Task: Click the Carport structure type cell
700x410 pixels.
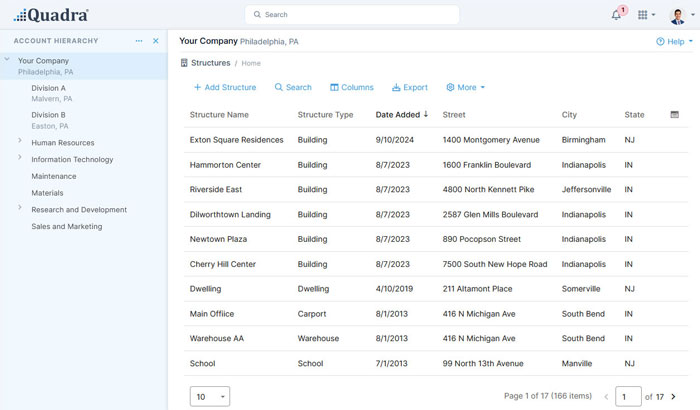Action: click(312, 314)
